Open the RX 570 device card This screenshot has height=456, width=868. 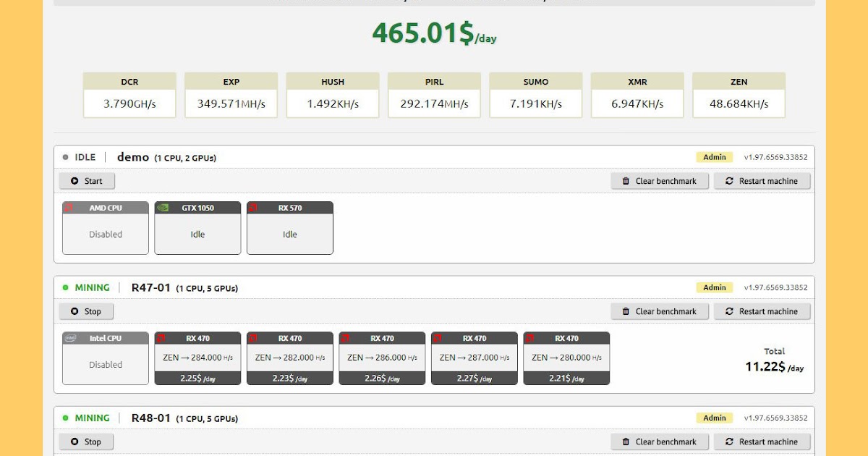(x=290, y=228)
